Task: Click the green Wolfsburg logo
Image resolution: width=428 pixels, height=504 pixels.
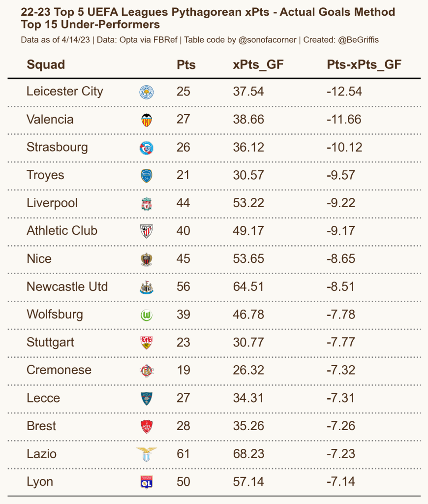Action: coord(146,315)
